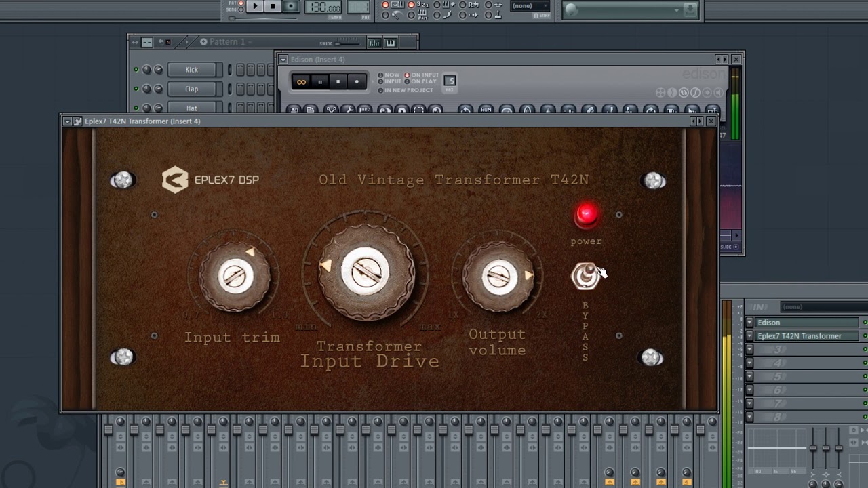Click the last Edison display mode icon
The height and width of the screenshot is (488, 868).
[719, 92]
